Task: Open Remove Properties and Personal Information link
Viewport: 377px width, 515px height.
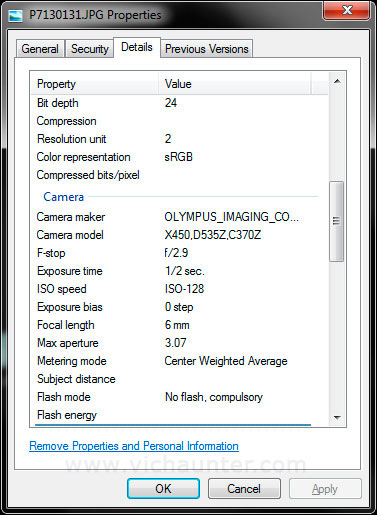Action: click(x=134, y=446)
